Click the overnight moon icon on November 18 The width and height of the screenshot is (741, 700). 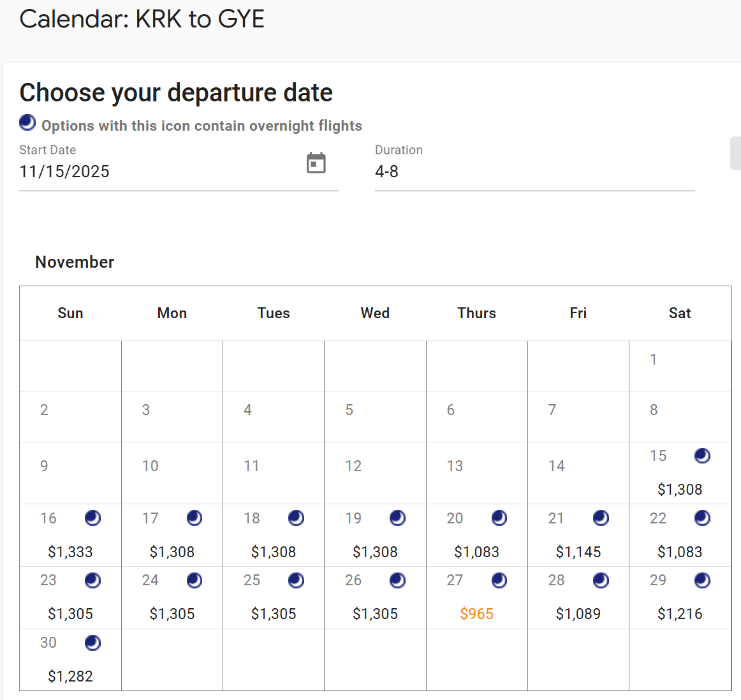point(296,518)
